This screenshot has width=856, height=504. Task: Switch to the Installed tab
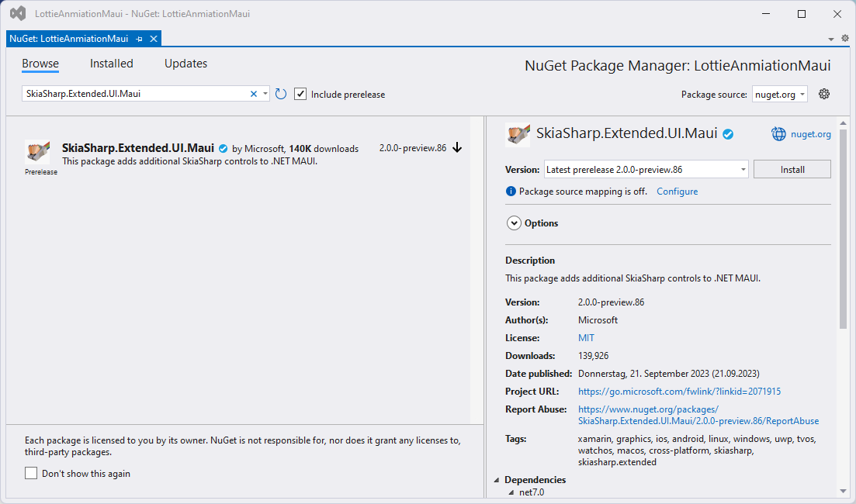pos(111,64)
